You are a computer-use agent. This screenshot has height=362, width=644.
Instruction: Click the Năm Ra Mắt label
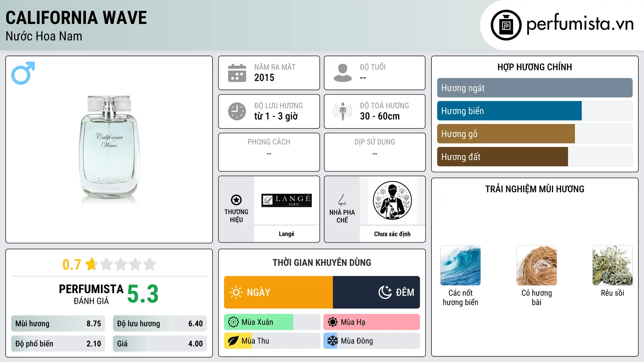click(275, 67)
